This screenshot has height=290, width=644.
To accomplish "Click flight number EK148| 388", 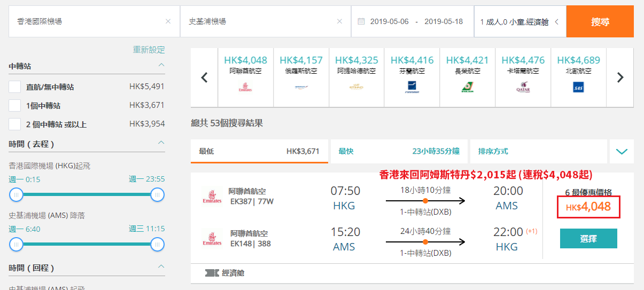I will (251, 244).
